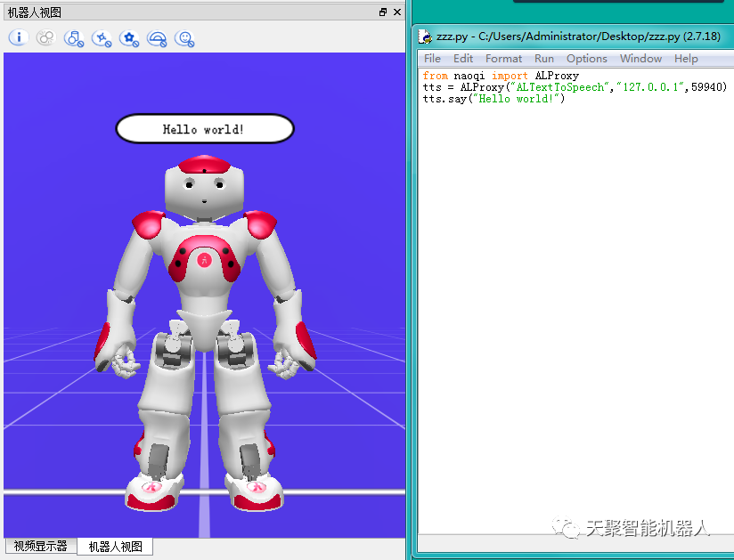
Task: Switch to the 视频显示器 tab
Action: pos(41,546)
